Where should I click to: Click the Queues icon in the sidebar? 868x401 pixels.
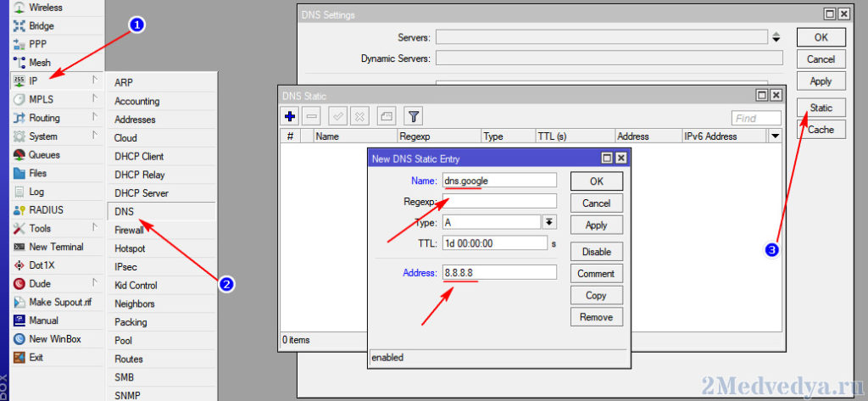click(19, 154)
